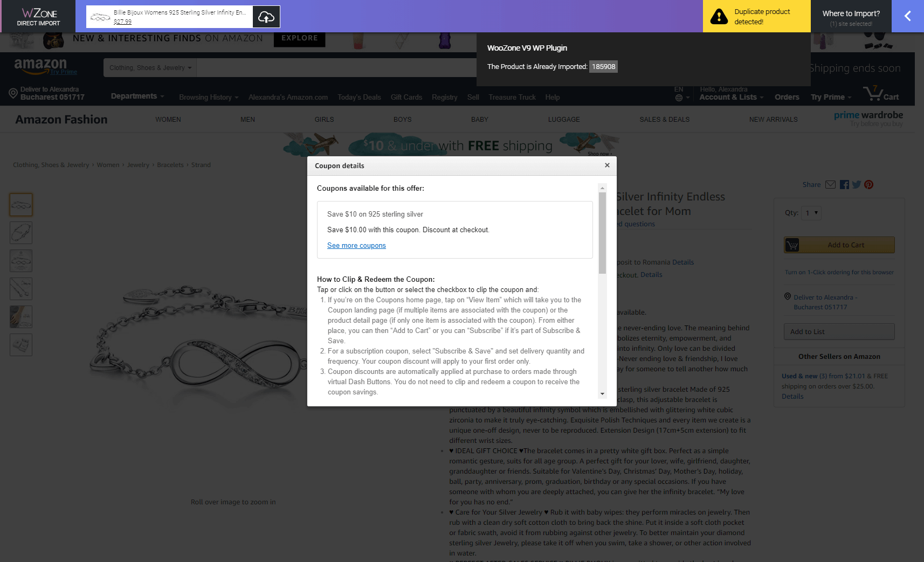Image resolution: width=924 pixels, height=562 pixels.
Task: Open the Where to Import selector
Action: [x=851, y=17]
